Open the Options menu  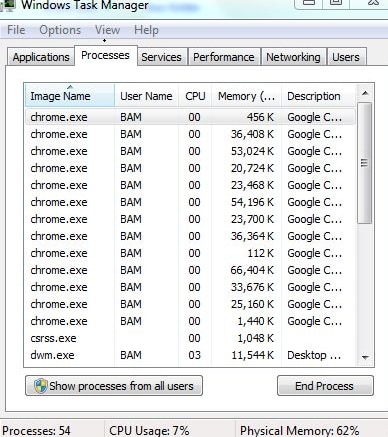click(x=60, y=30)
